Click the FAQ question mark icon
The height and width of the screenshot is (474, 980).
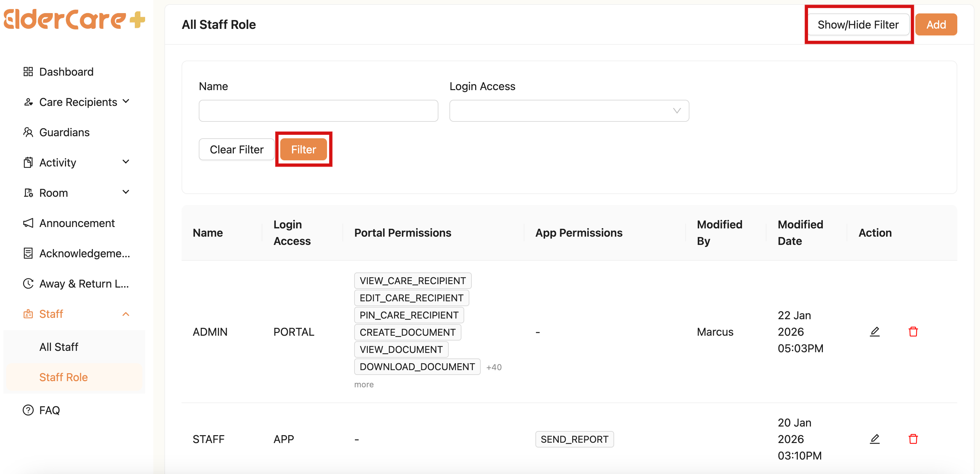(x=28, y=410)
